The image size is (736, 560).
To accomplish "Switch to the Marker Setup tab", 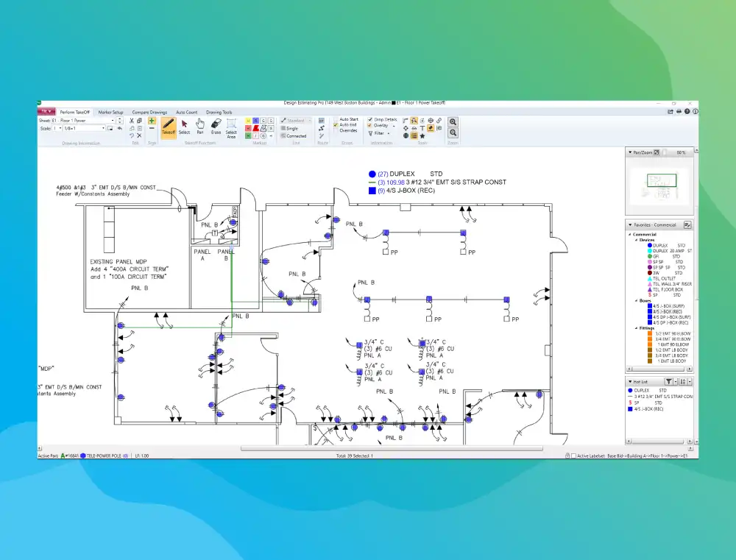I will tap(110, 113).
